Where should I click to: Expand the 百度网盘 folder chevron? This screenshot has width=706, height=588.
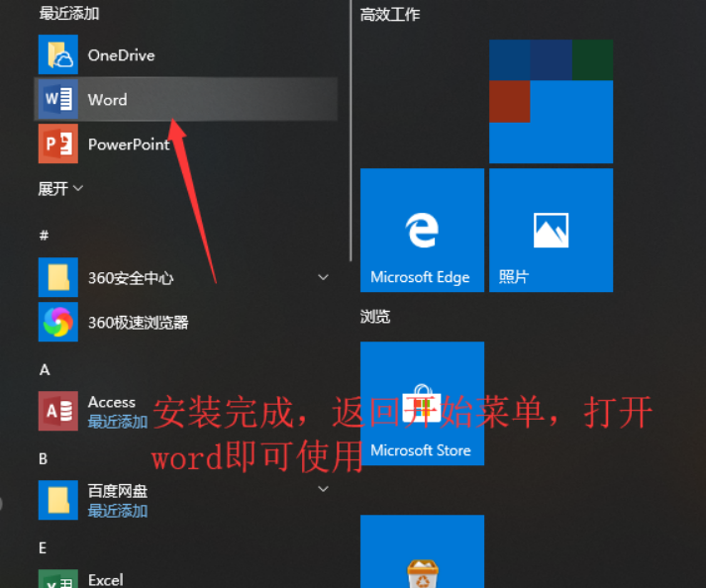pyautogui.click(x=323, y=489)
